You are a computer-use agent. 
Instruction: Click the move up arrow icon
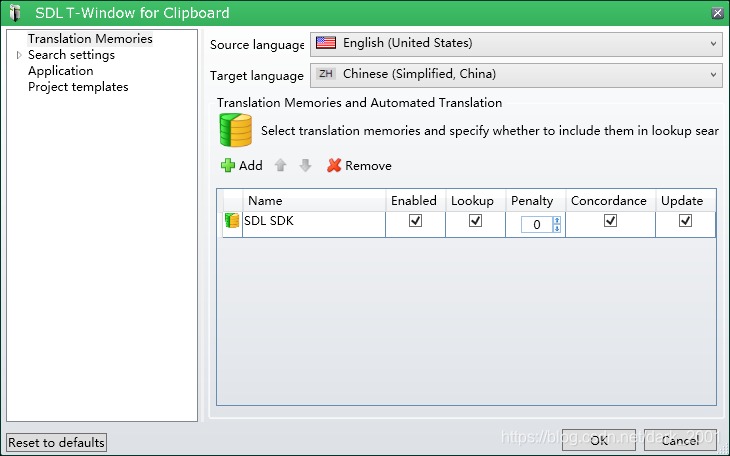point(280,165)
